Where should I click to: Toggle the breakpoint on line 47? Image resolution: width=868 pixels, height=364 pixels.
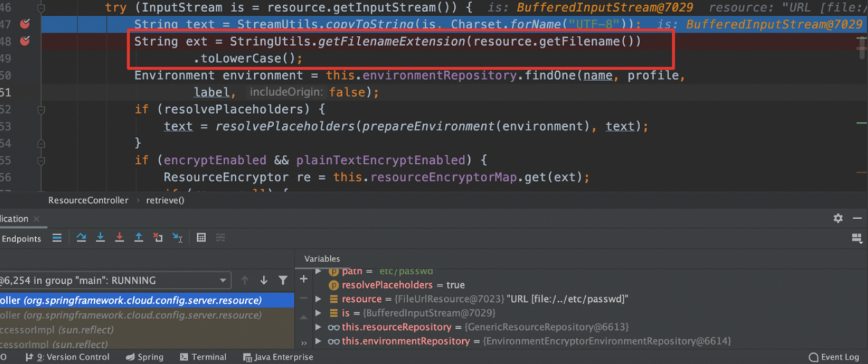[x=25, y=24]
